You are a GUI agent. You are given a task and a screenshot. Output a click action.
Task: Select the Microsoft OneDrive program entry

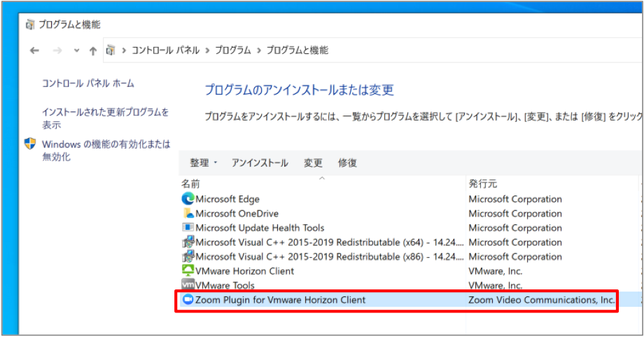click(237, 213)
